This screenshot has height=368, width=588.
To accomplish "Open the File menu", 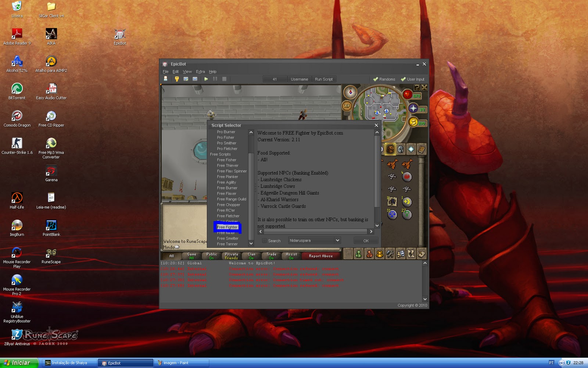I will (166, 71).
